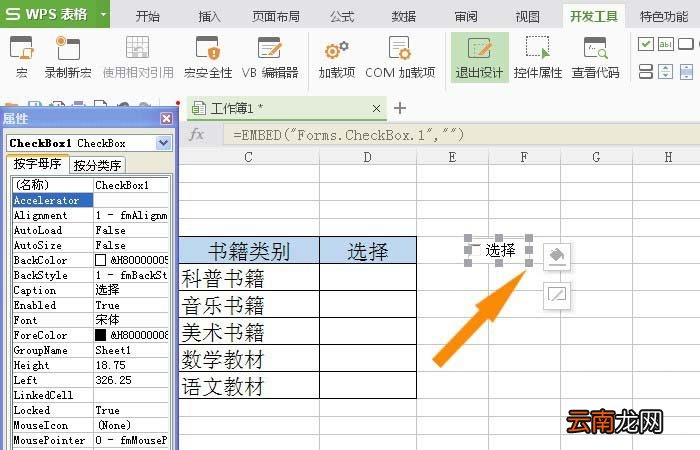Insert a checkbox control from ribbon
Image resolution: width=700 pixels, height=450 pixels.
(646, 44)
